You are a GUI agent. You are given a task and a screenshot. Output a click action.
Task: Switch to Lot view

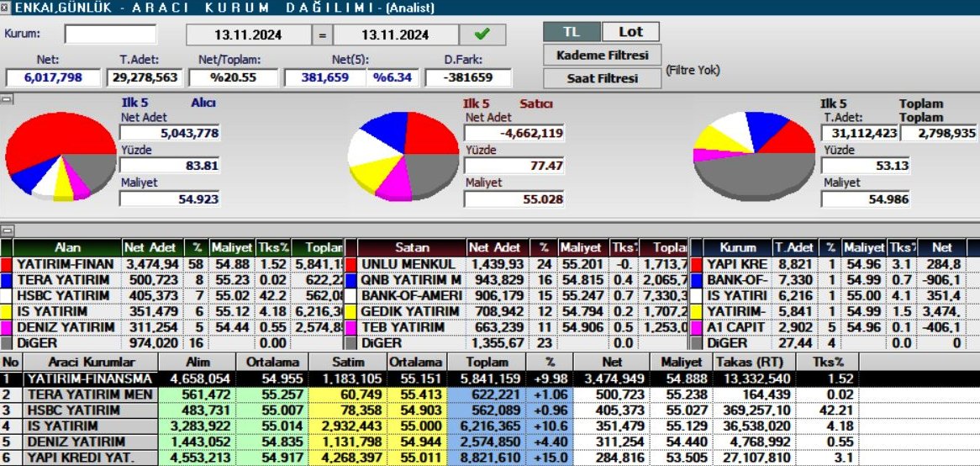click(x=630, y=32)
